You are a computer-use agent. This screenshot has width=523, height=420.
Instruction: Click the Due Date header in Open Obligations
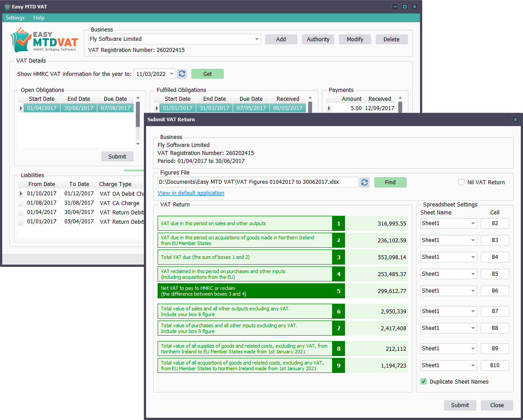tap(115, 99)
